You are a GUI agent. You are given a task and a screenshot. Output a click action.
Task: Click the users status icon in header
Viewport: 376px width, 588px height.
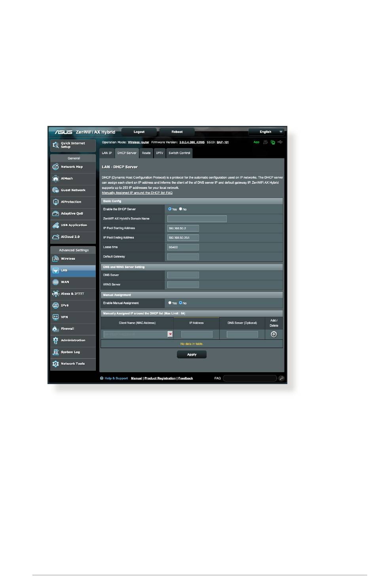click(x=266, y=142)
